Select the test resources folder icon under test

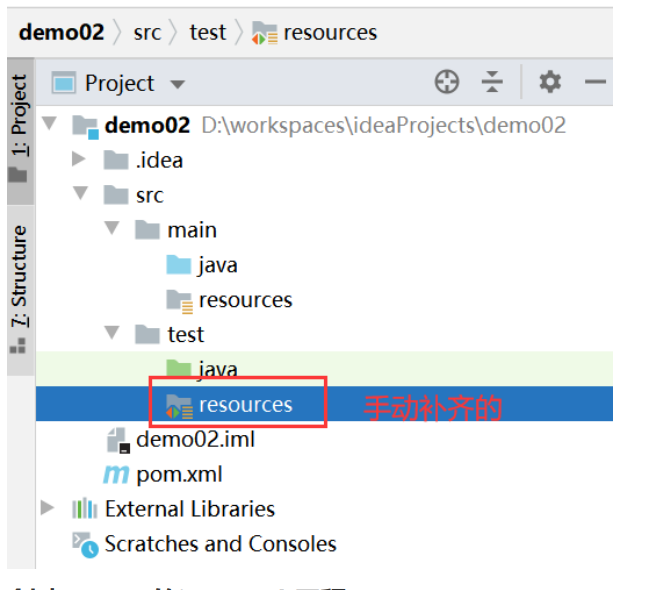179,406
